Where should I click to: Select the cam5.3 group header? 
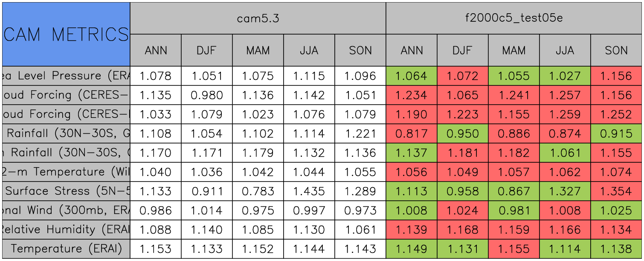pyautogui.click(x=258, y=18)
